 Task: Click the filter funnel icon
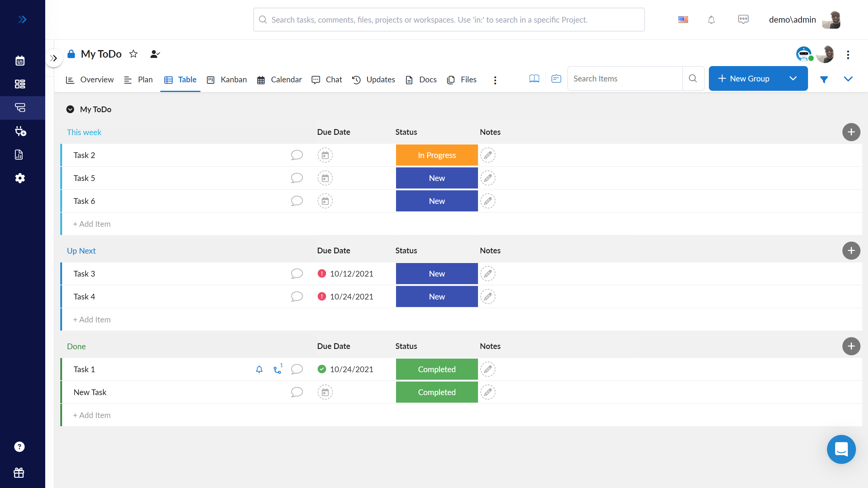point(824,79)
